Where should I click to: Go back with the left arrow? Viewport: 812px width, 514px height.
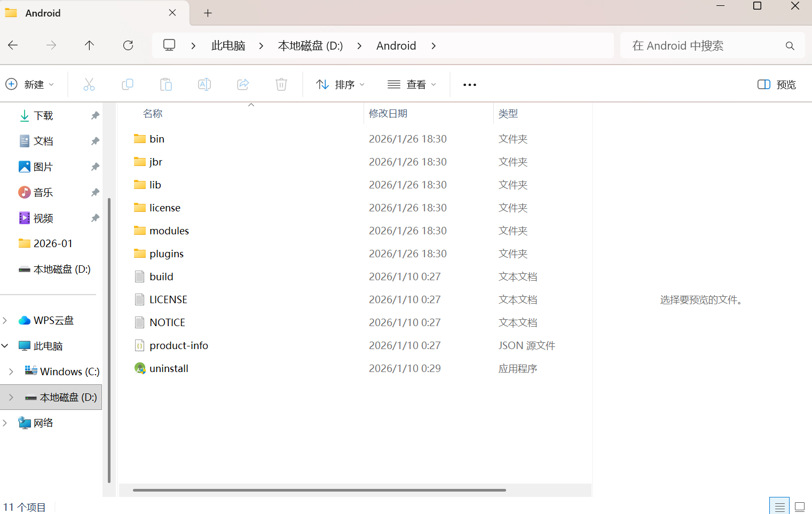tap(13, 45)
